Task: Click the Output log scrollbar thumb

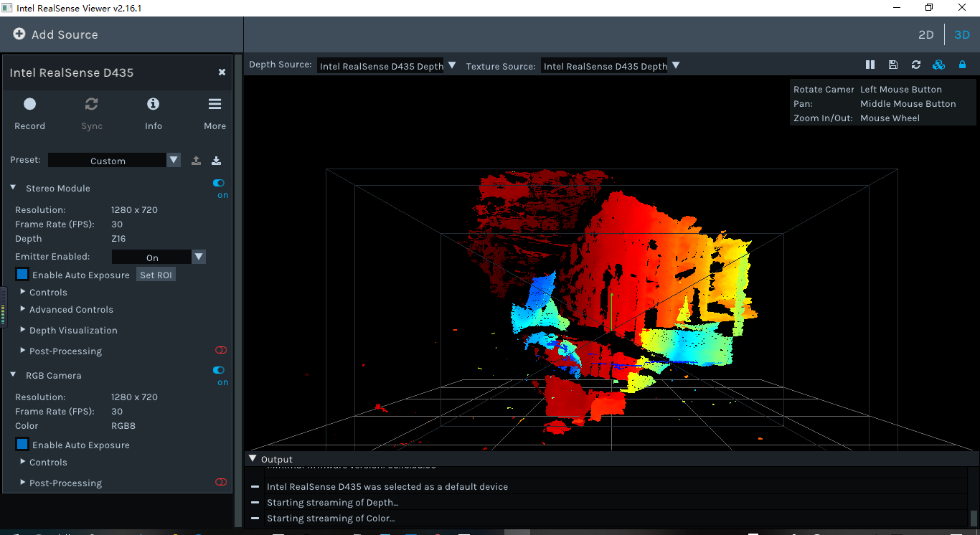Action: pyautogui.click(x=974, y=518)
